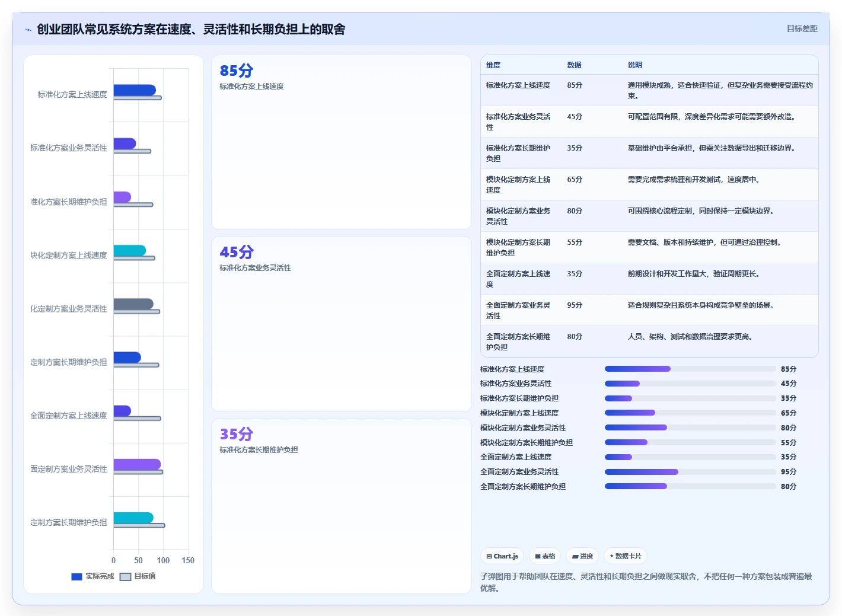Click the 95分 value in the progress list

tap(789, 472)
